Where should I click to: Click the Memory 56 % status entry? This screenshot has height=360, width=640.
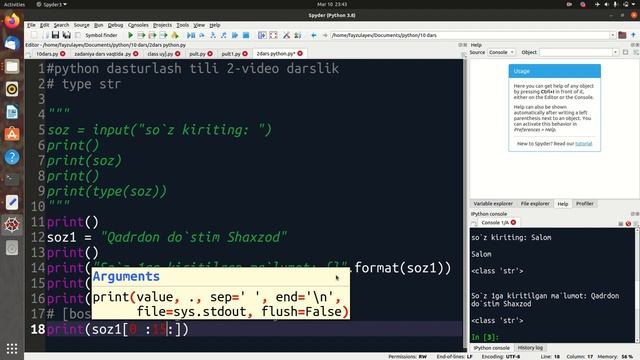615,357
